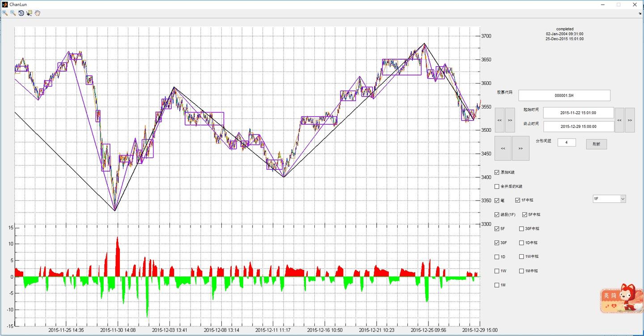Click the 终止时间 end time field
Screen dimensions: 644x336
coord(579,126)
